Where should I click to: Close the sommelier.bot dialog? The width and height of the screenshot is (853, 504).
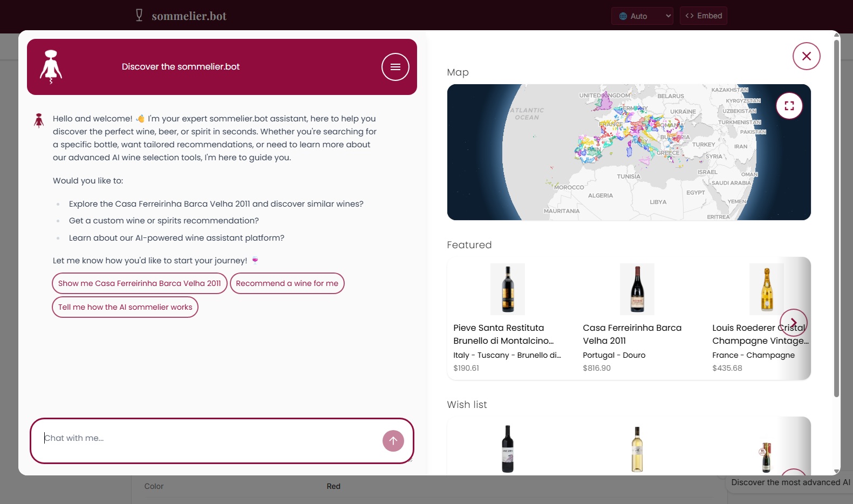[806, 56]
